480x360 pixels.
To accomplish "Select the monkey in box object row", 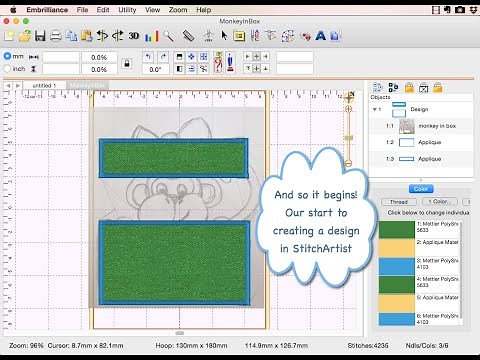I will point(421,126).
